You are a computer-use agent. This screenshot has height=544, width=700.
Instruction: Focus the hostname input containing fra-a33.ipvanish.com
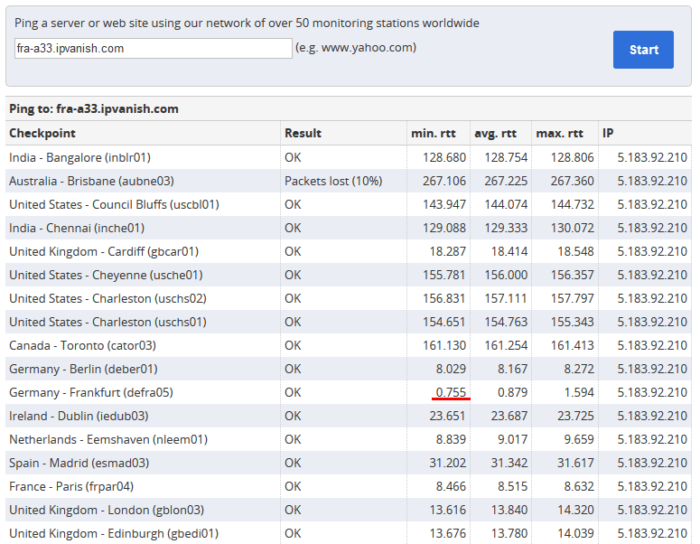(153, 48)
